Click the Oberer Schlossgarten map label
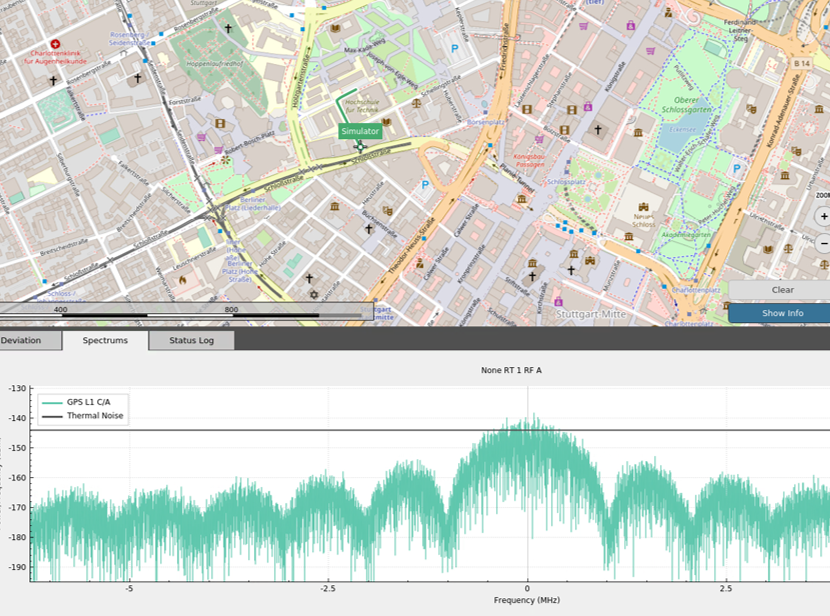830x616 pixels. pyautogui.click(x=687, y=105)
